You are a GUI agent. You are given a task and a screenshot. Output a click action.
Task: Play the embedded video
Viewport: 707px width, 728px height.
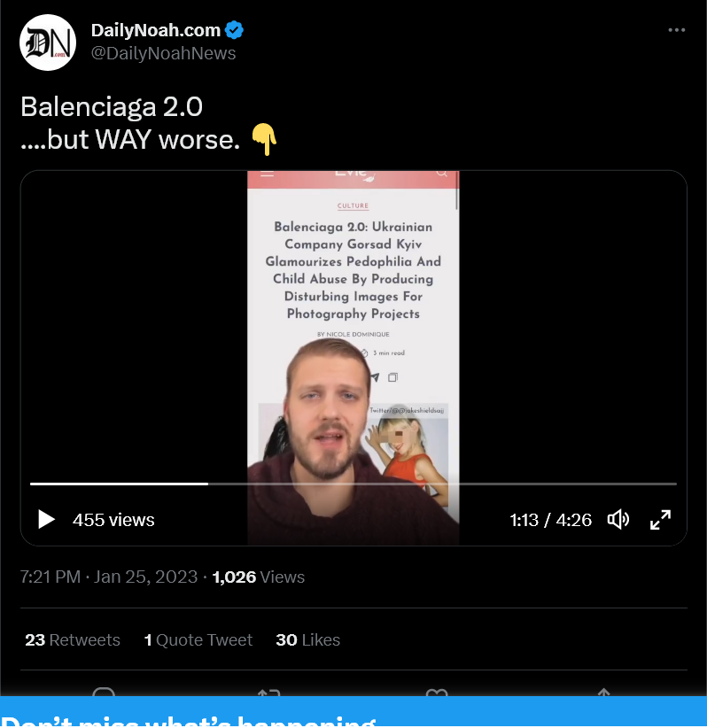click(x=46, y=520)
